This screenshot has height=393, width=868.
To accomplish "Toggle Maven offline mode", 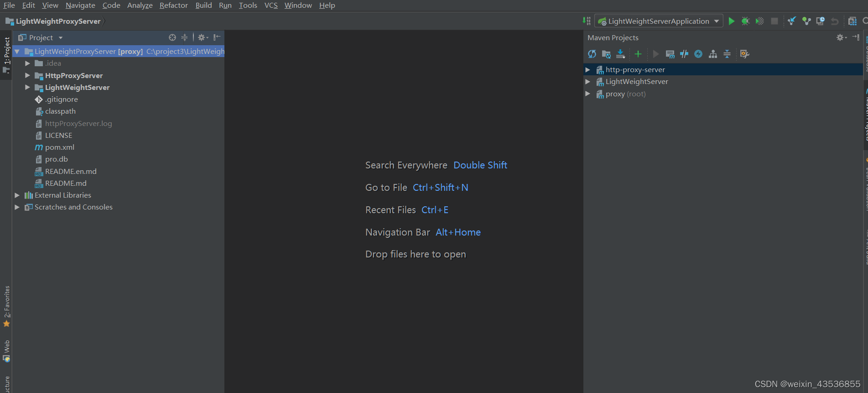I will click(684, 54).
